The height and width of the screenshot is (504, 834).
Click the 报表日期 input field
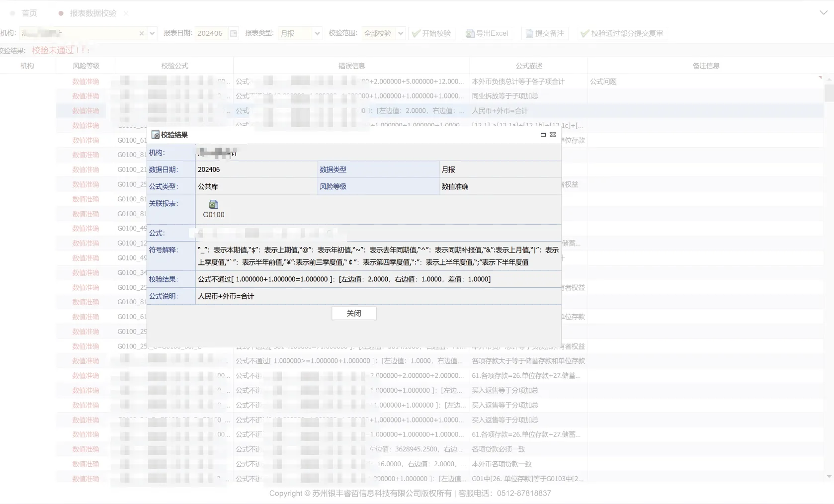(211, 33)
